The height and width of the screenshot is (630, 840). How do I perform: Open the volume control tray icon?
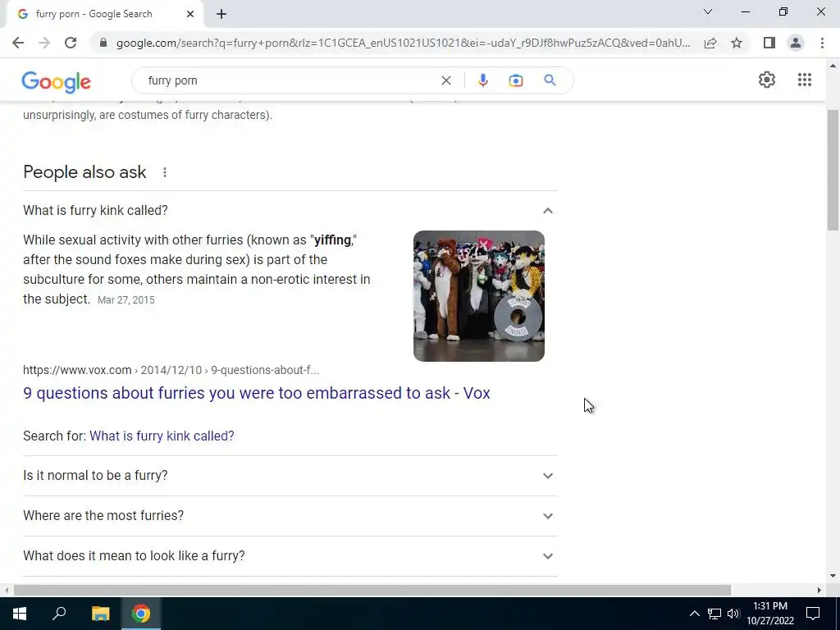733,614
